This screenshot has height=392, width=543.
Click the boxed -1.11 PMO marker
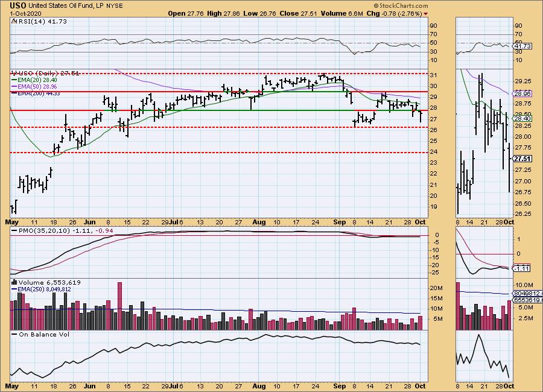click(522, 268)
